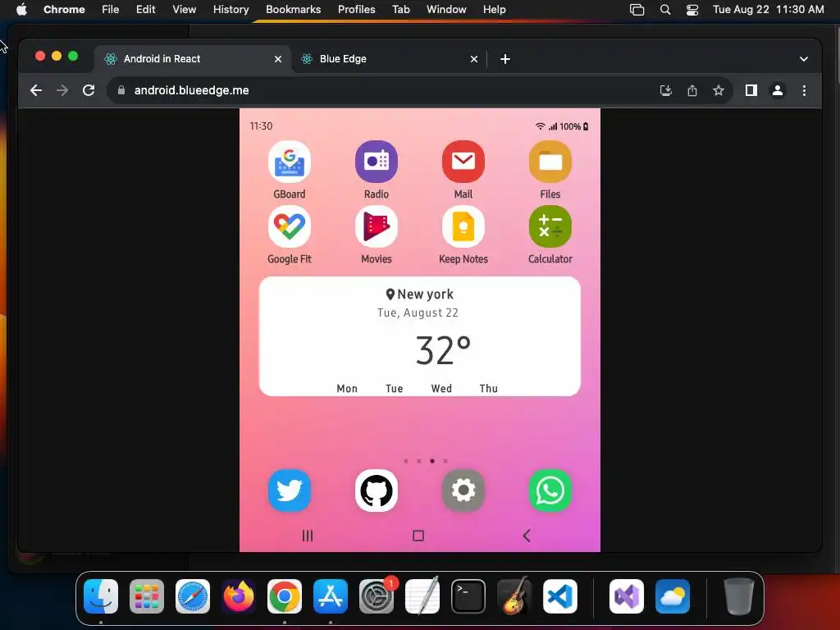This screenshot has height=630, width=840.
Task: Open Terminal from the Dock
Action: (x=468, y=596)
